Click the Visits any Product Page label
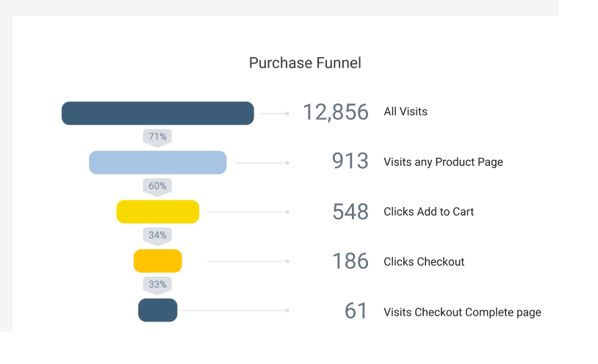The width and height of the screenshot is (598, 364). [x=443, y=162]
